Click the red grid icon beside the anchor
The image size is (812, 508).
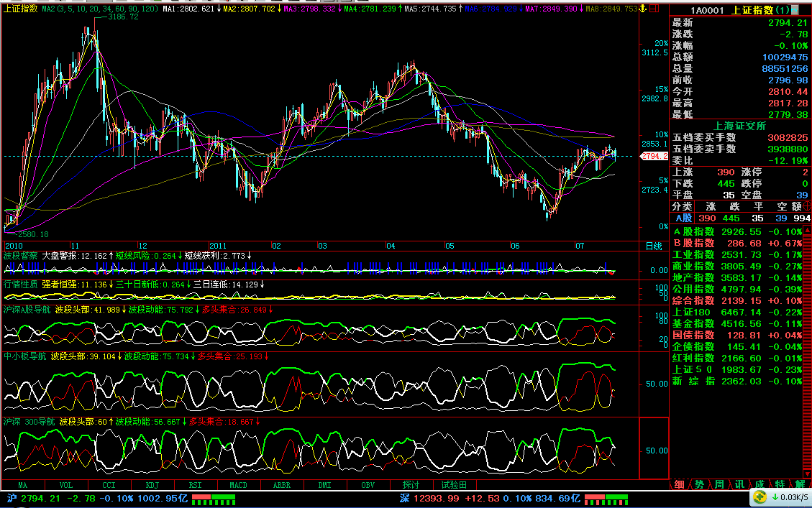653,9
